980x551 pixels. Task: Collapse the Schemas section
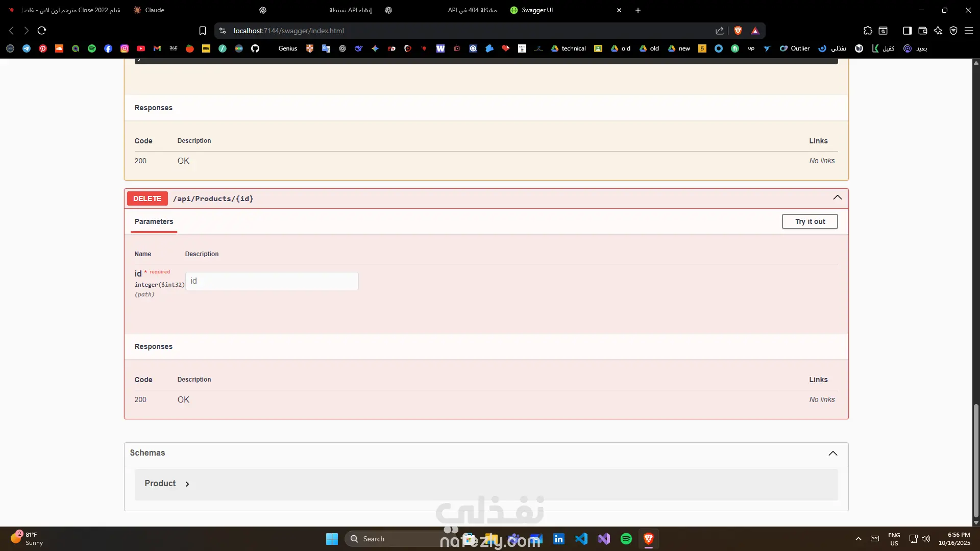(x=833, y=453)
